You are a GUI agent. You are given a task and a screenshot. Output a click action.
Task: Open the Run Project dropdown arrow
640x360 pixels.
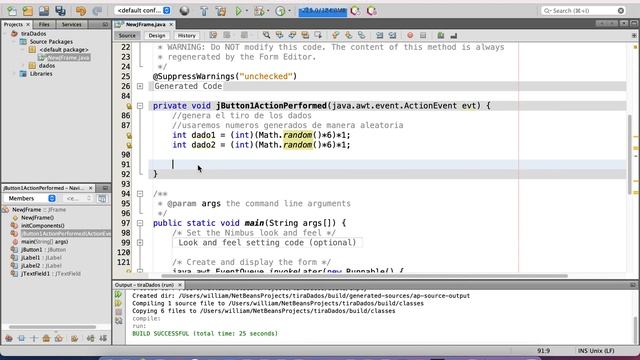pyautogui.click(x=247, y=11)
